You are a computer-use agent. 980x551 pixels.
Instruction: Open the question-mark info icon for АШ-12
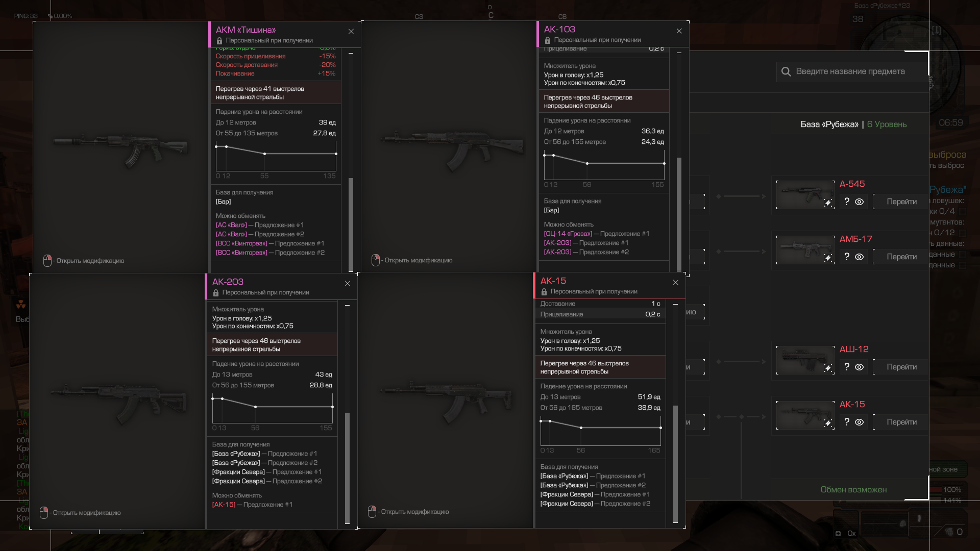(847, 367)
